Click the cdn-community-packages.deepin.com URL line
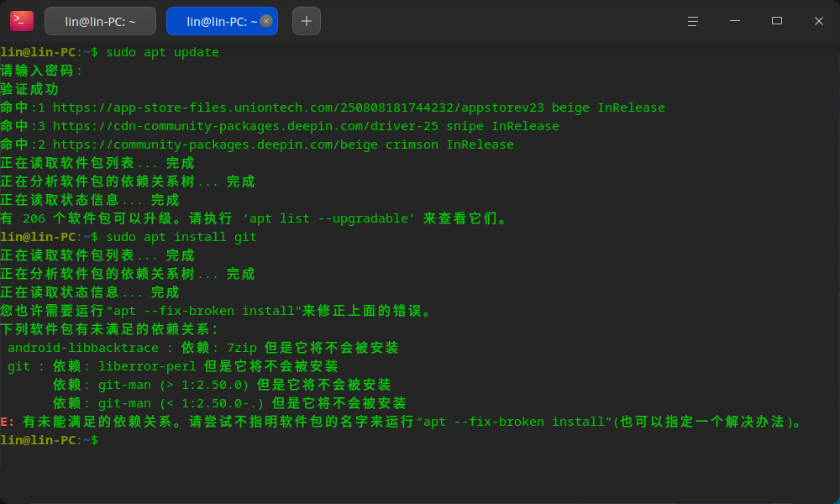Viewport: 840px width, 504px height. point(280,126)
